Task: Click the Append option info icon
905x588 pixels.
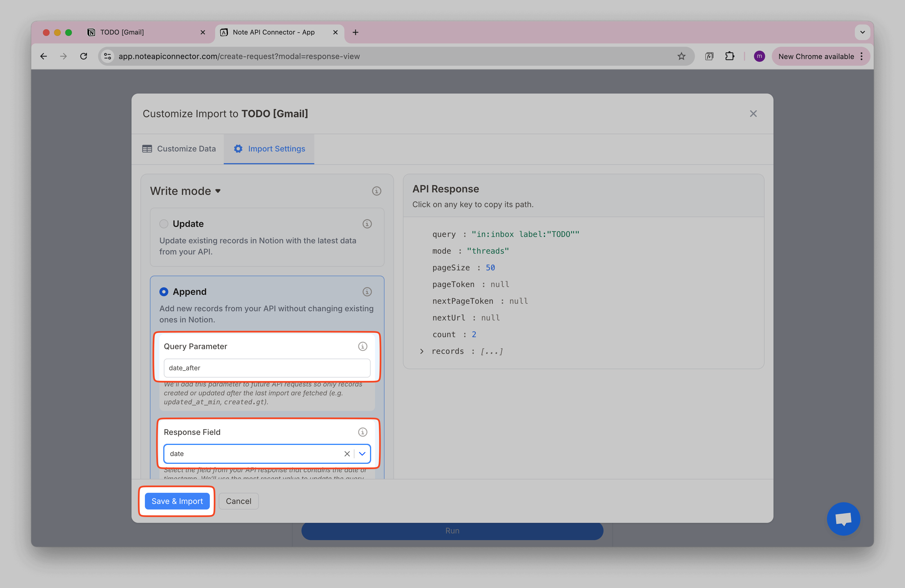Action: coord(367,292)
